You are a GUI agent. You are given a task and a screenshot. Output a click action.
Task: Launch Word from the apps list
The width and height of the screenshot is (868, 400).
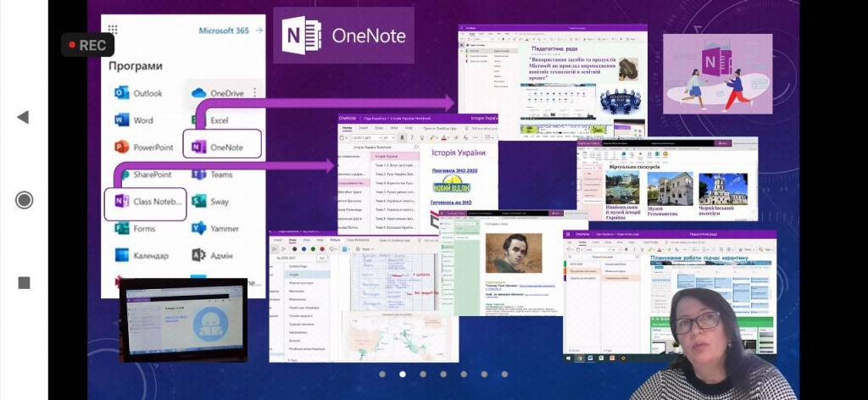point(133,120)
